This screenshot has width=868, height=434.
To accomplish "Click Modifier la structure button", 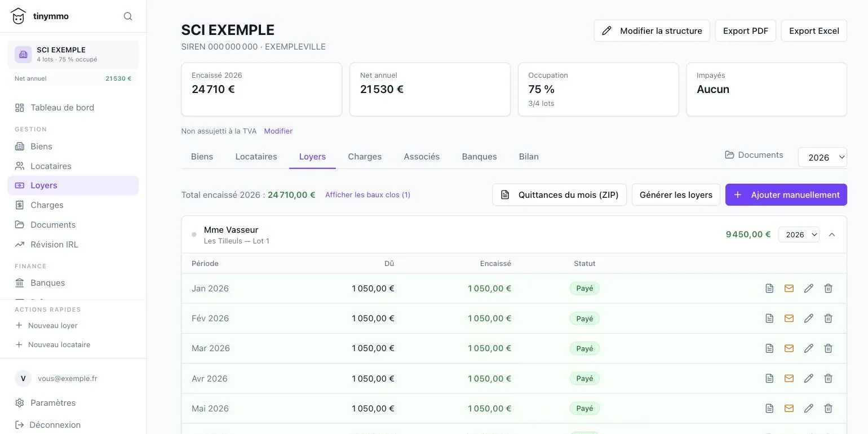I will 652,31.
